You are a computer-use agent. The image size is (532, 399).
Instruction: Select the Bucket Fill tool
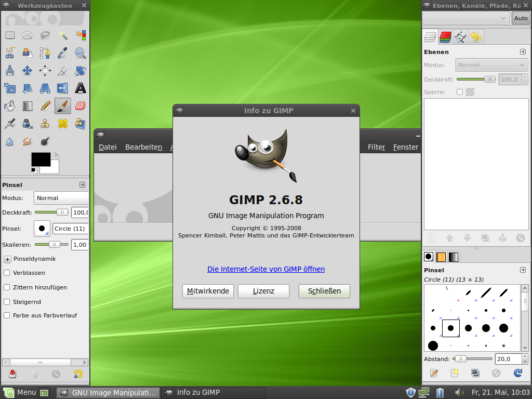(x=9, y=105)
